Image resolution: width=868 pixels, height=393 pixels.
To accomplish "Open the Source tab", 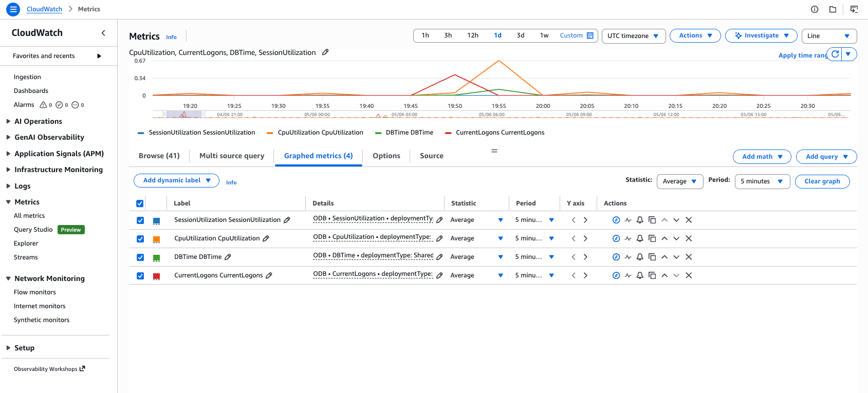I will pyautogui.click(x=432, y=156).
